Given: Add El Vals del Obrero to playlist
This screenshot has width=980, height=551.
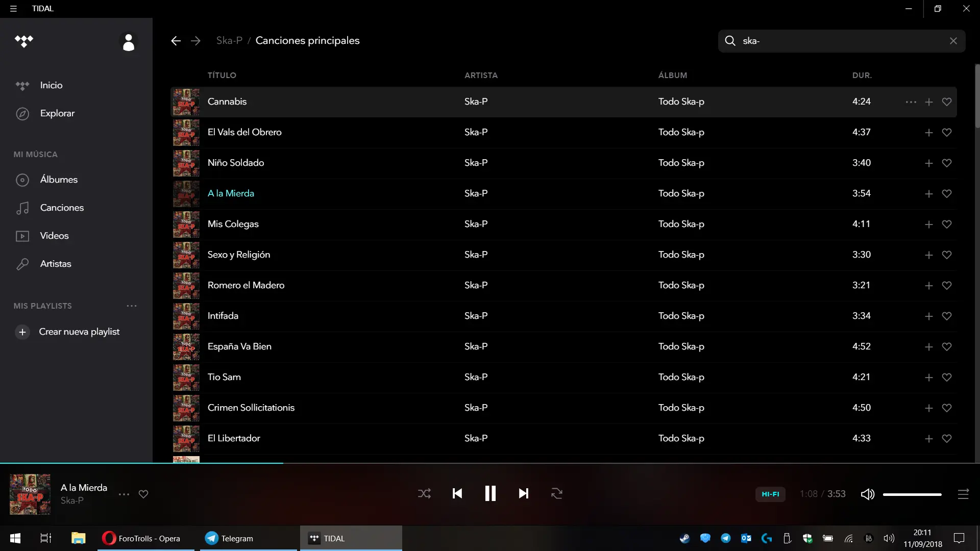Looking at the screenshot, I should coord(929,133).
